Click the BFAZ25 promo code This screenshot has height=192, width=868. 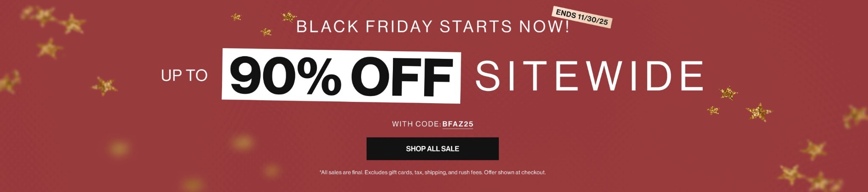[457, 124]
